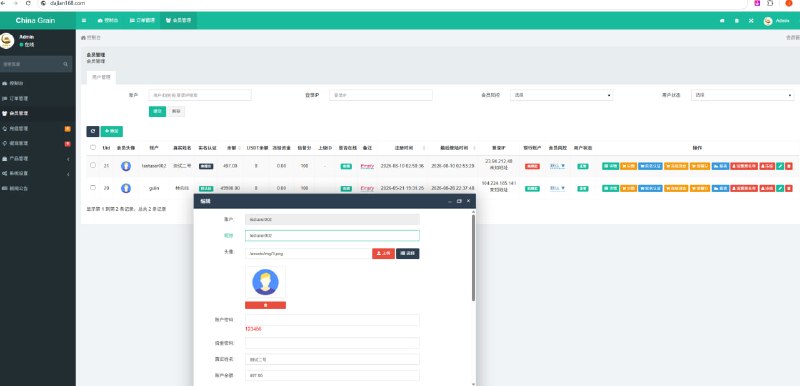Focus the account filter input field
This screenshot has height=386, width=800.
point(200,95)
